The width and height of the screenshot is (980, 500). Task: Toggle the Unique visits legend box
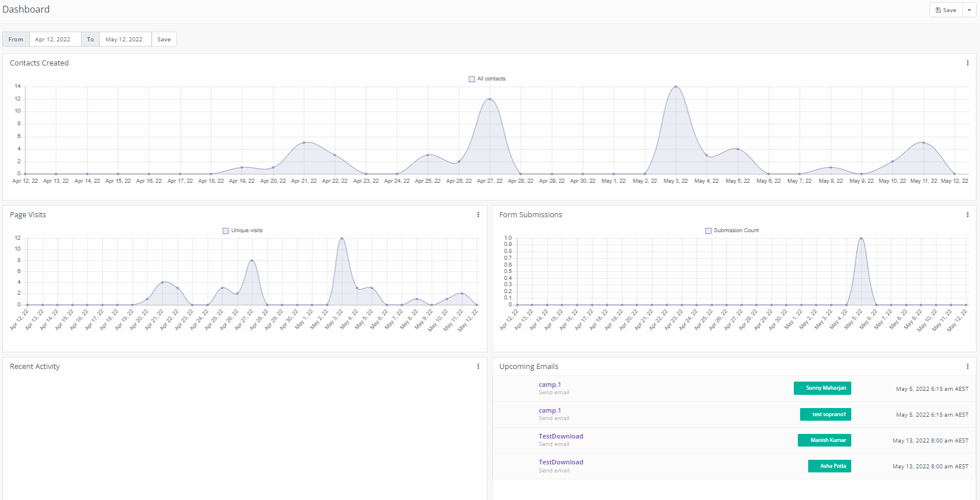pos(226,231)
